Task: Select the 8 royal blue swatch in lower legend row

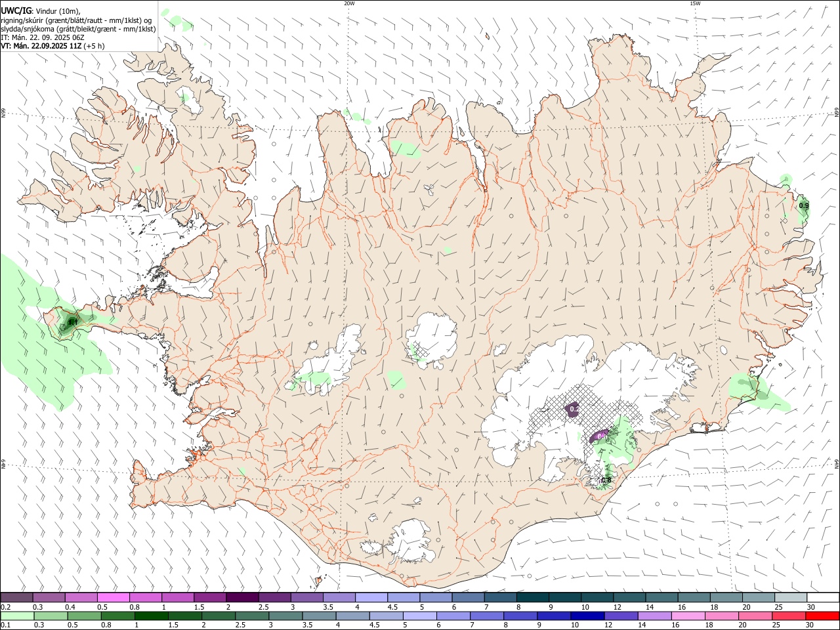Action: click(520, 616)
